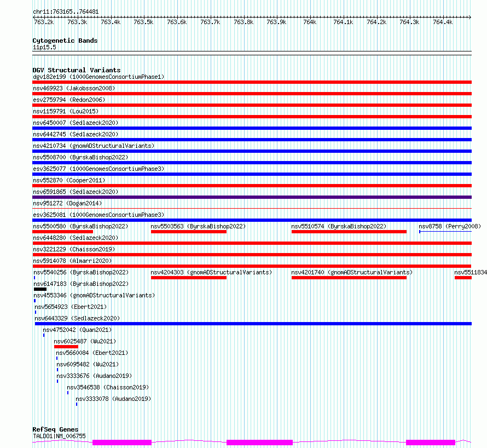This screenshot has width=487, height=448.
Task: Click the DGV Structural Variants track title
Action: click(x=77, y=70)
